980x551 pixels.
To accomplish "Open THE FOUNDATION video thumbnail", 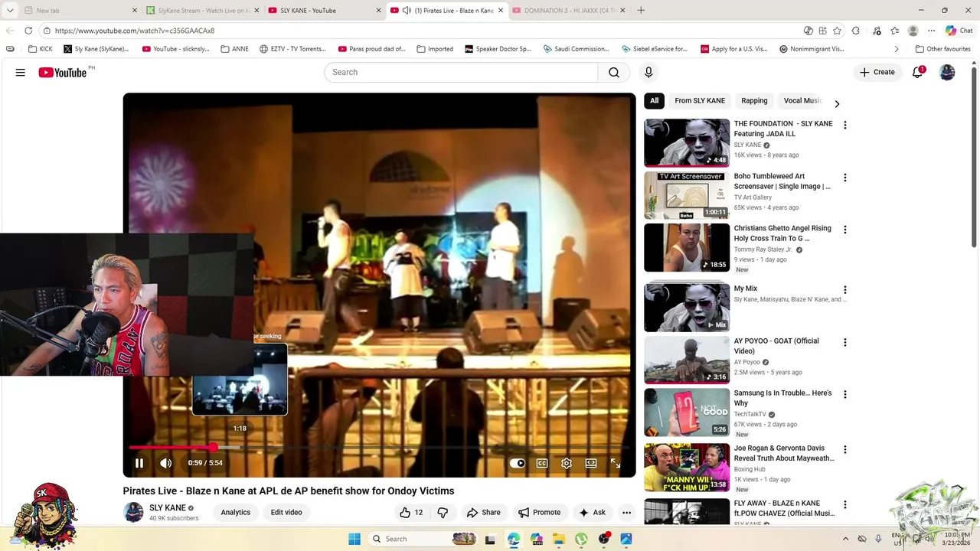I will click(x=687, y=142).
